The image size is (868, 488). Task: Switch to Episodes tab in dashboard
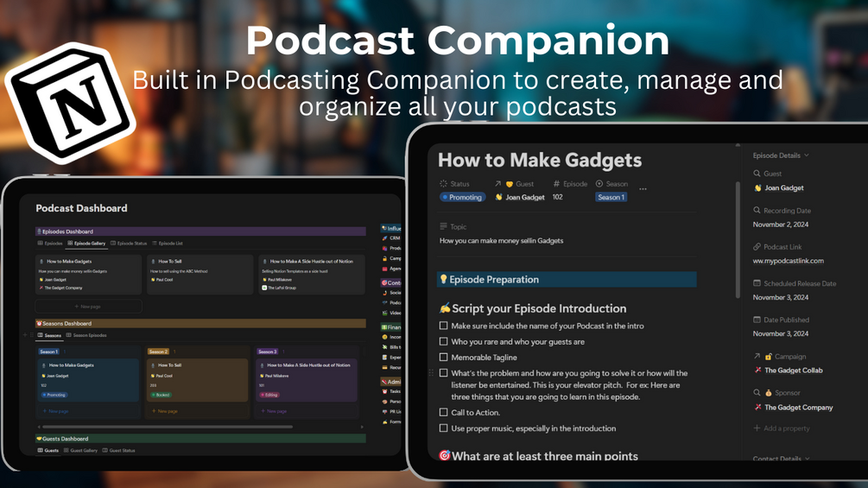(x=50, y=244)
